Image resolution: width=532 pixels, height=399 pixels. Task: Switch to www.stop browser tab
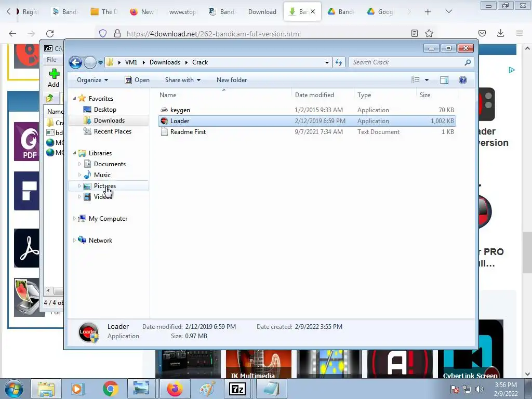point(183,12)
